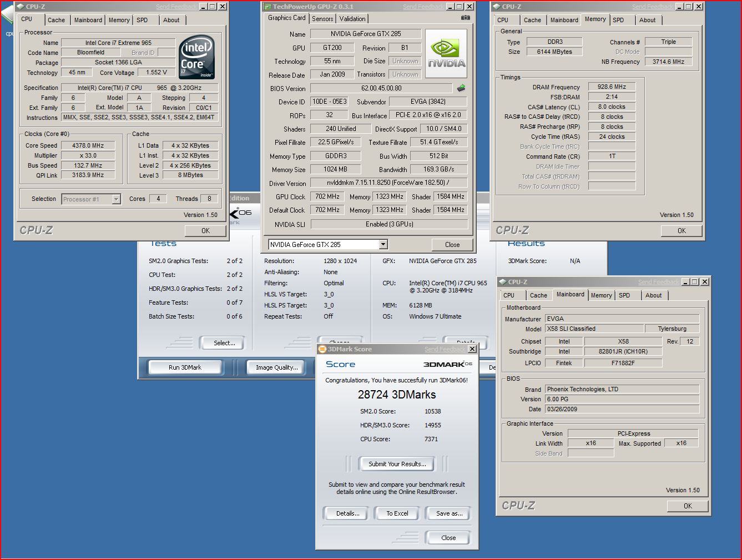Click Send Feedback link in GPU-Z title
Viewport: 742px width, 560px height.
[x=423, y=7]
